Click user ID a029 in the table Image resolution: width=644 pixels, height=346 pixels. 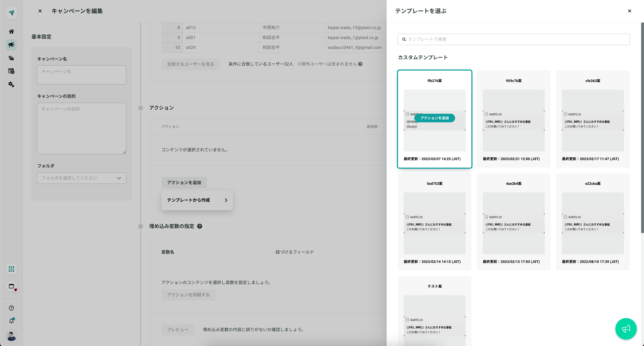(x=191, y=47)
